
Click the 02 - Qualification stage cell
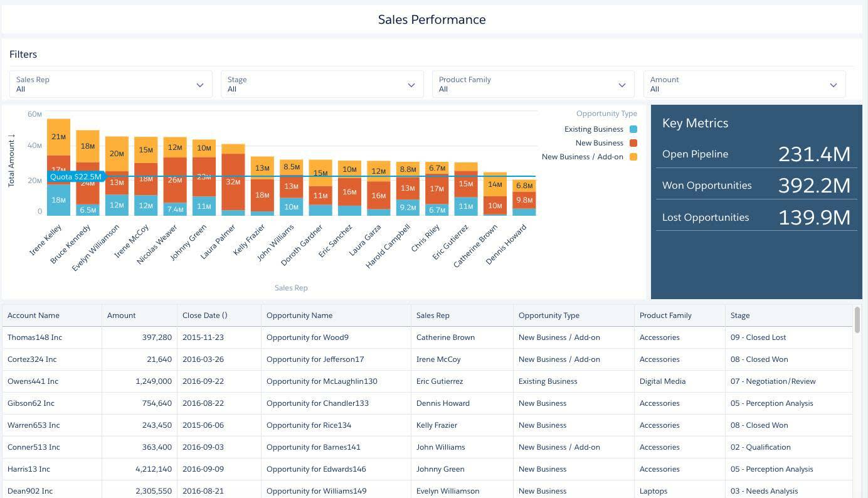[x=789, y=447]
